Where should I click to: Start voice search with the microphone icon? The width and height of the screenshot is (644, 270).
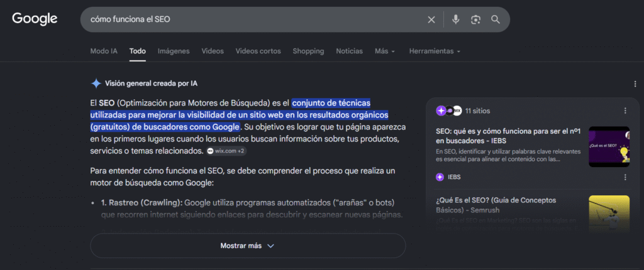[455, 19]
